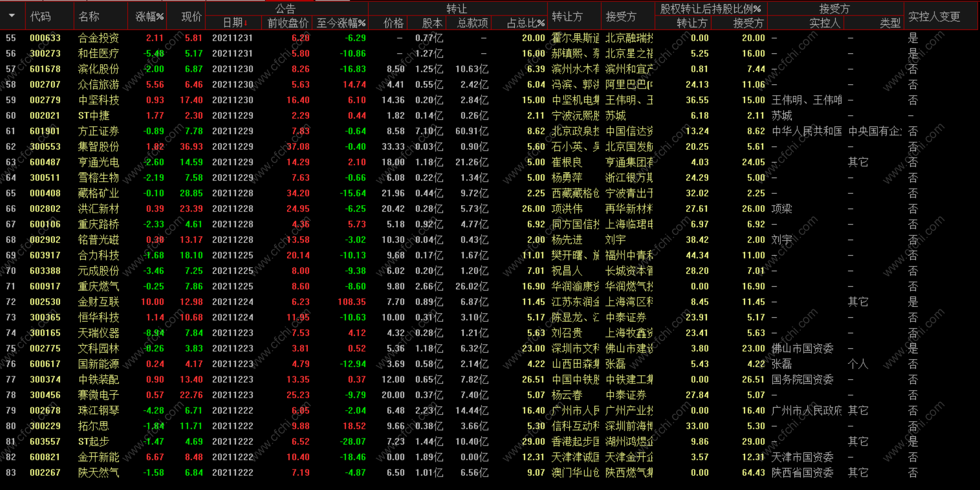The width and height of the screenshot is (980, 490).
Task: Click transferor 刘召贵
Action: pos(567,333)
